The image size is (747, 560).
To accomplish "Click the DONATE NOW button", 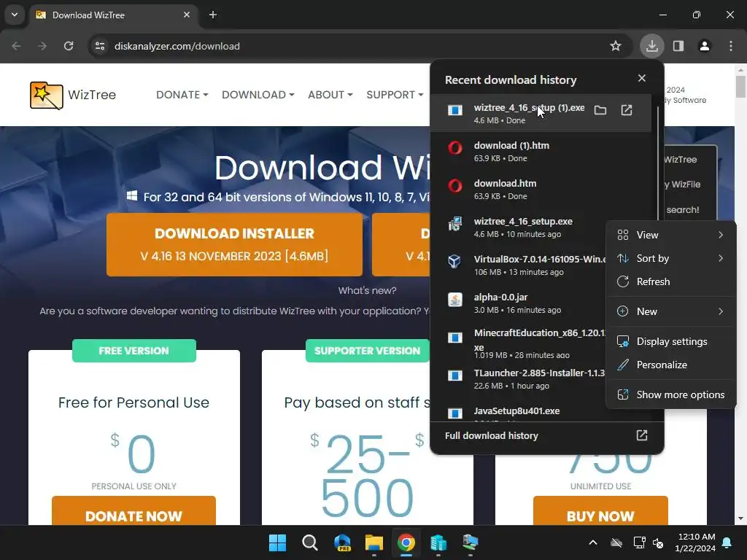I will pos(134,511).
